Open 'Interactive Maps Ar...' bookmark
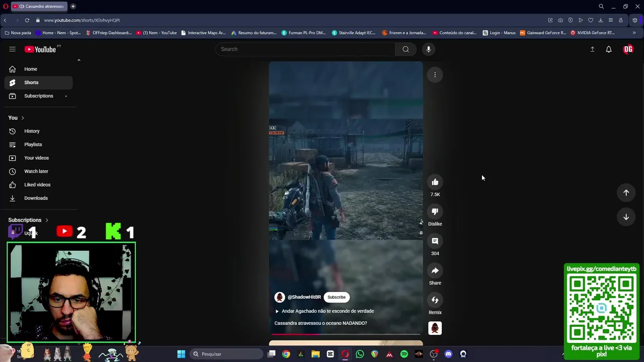The height and width of the screenshot is (362, 644). click(203, 33)
